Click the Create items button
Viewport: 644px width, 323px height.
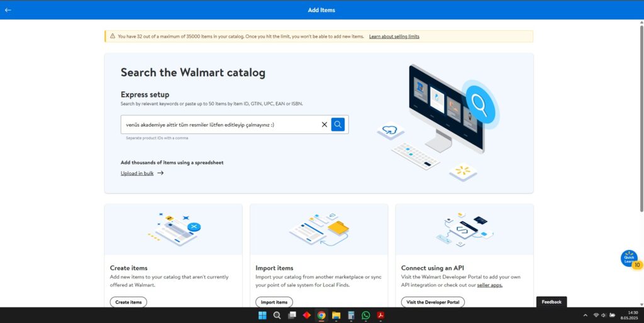pos(128,302)
